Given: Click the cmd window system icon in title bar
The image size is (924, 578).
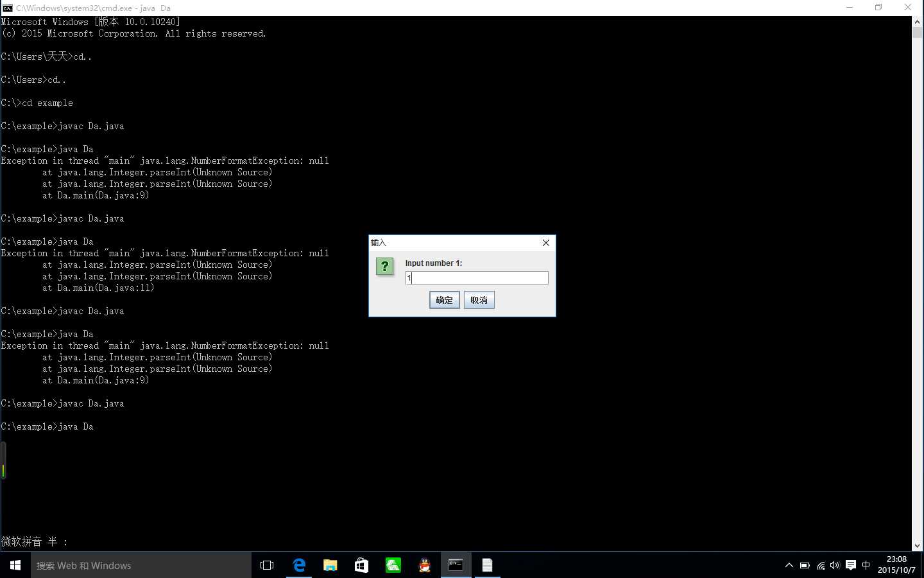Looking at the screenshot, I should [x=7, y=8].
